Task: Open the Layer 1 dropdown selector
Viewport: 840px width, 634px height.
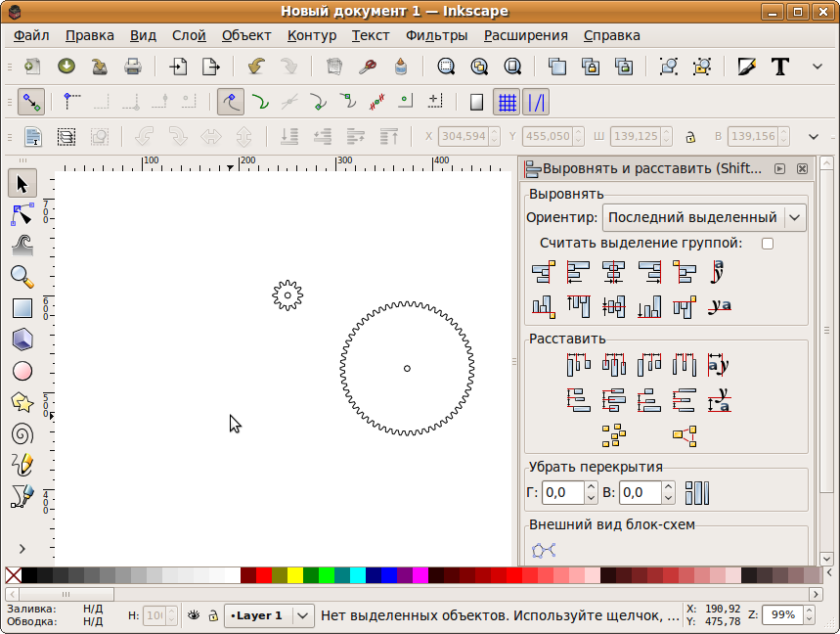Action: (268, 615)
